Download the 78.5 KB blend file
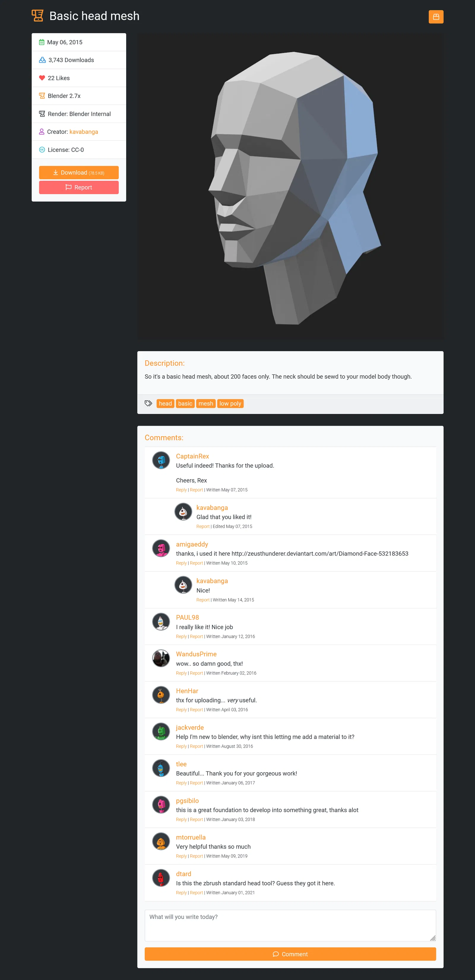 pos(79,173)
